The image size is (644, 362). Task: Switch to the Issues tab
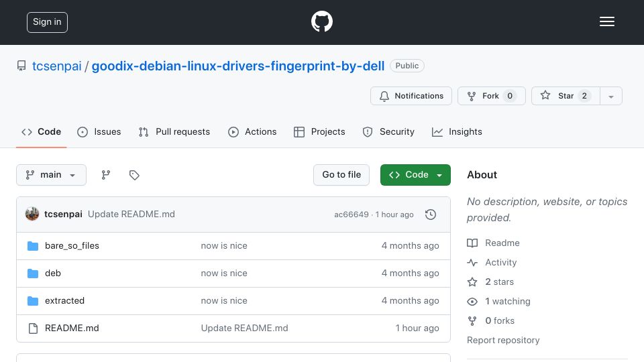point(99,132)
